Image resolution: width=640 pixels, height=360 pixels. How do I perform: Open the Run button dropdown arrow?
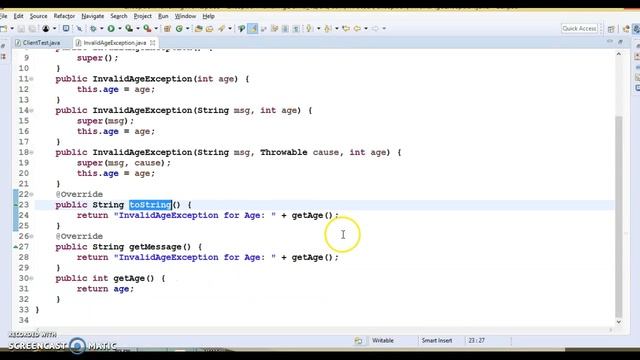[120, 29]
